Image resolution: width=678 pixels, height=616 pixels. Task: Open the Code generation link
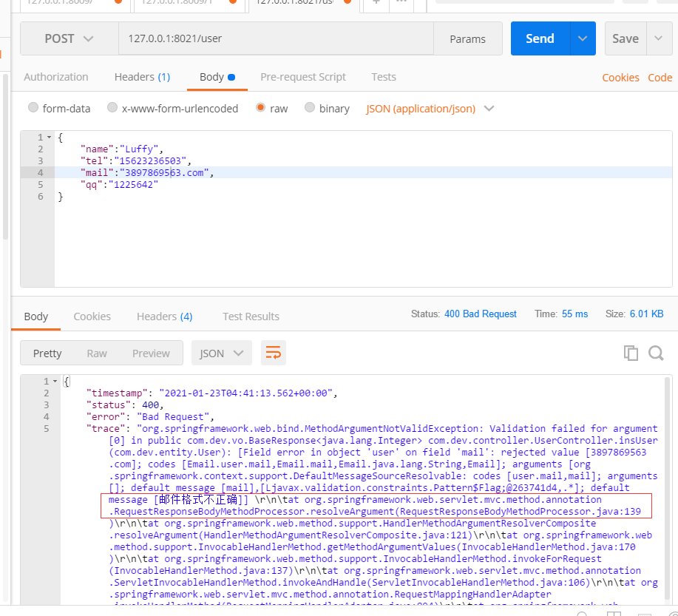click(660, 78)
